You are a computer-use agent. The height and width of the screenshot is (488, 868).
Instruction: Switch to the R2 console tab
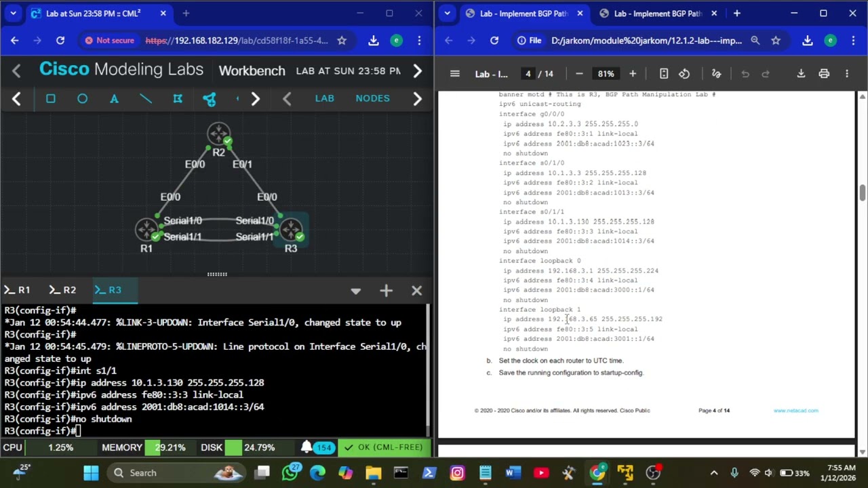tap(63, 290)
